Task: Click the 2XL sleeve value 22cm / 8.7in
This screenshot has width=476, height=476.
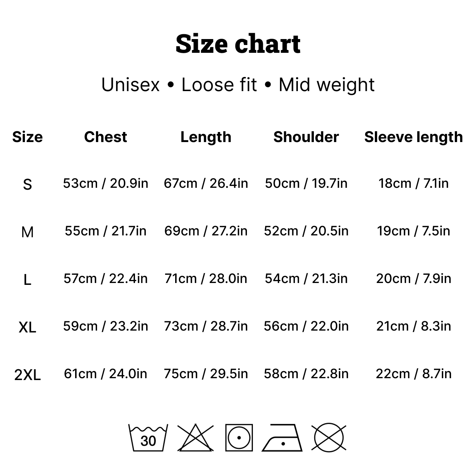Action: pyautogui.click(x=414, y=374)
